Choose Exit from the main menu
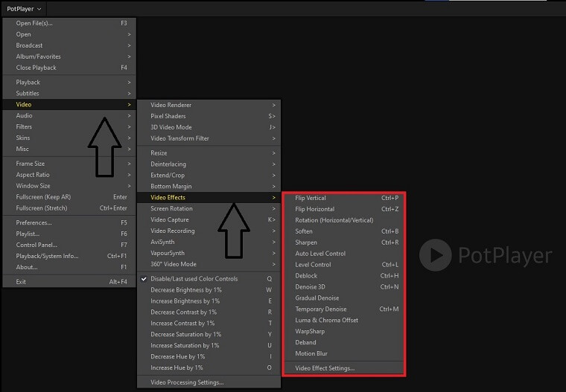Viewport: 566px width, 392px height. [x=69, y=282]
